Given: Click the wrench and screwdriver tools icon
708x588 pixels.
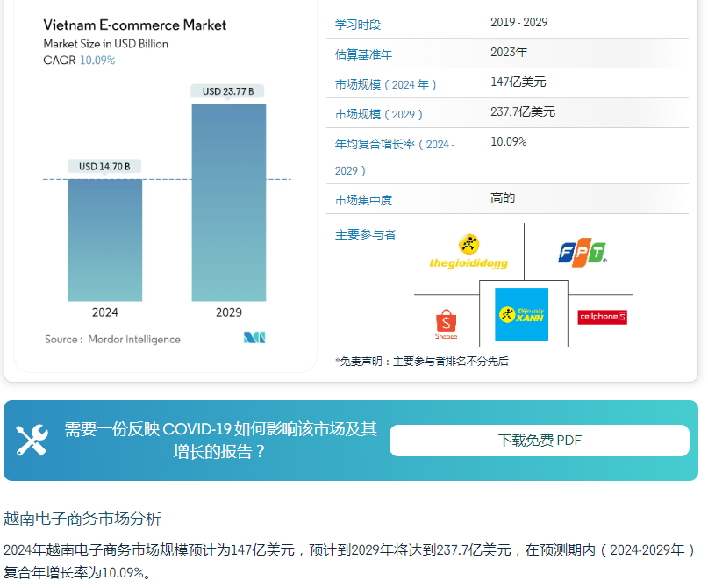Looking at the screenshot, I should 32,440.
